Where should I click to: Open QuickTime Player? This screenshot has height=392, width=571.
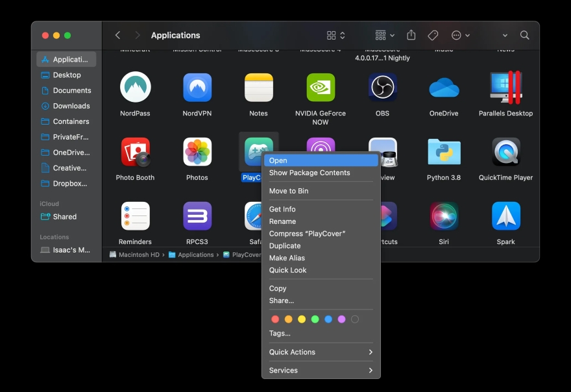point(505,153)
